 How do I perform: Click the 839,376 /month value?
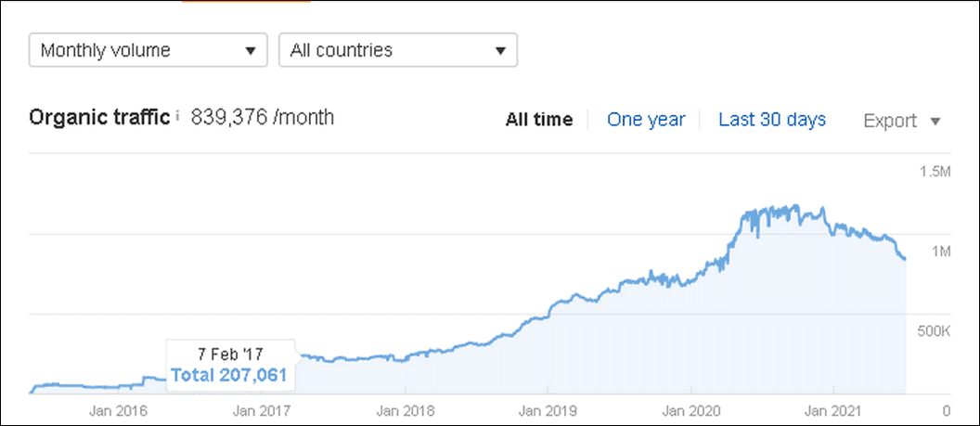[263, 118]
